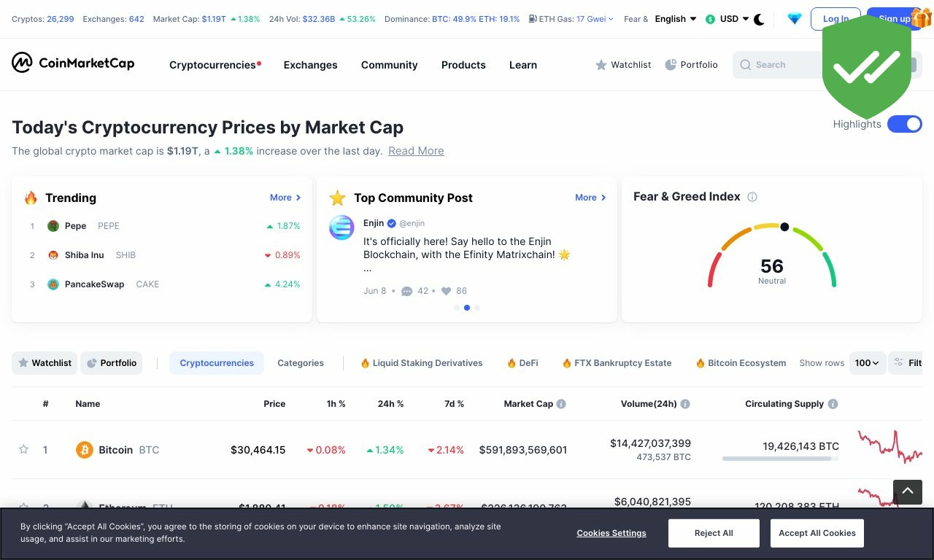Click the Log In button
934x560 pixels.
[835, 19]
